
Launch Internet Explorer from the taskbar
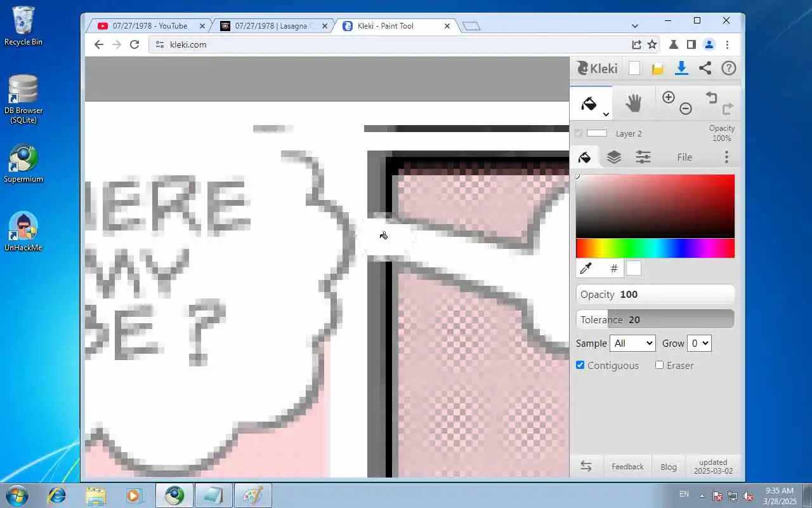(x=57, y=495)
